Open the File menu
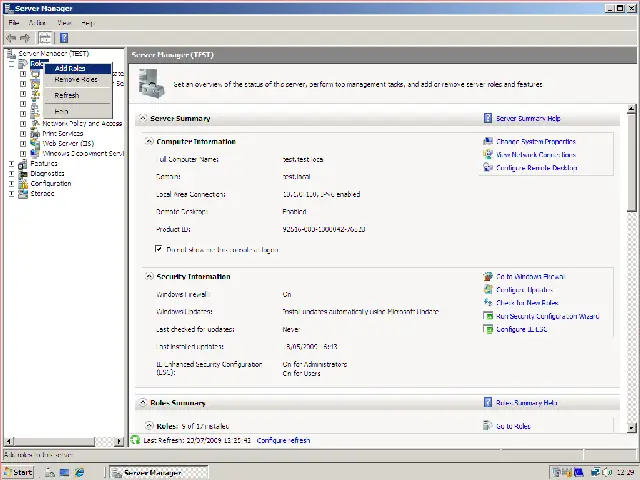Image resolution: width=640 pixels, height=480 pixels. pyautogui.click(x=14, y=23)
